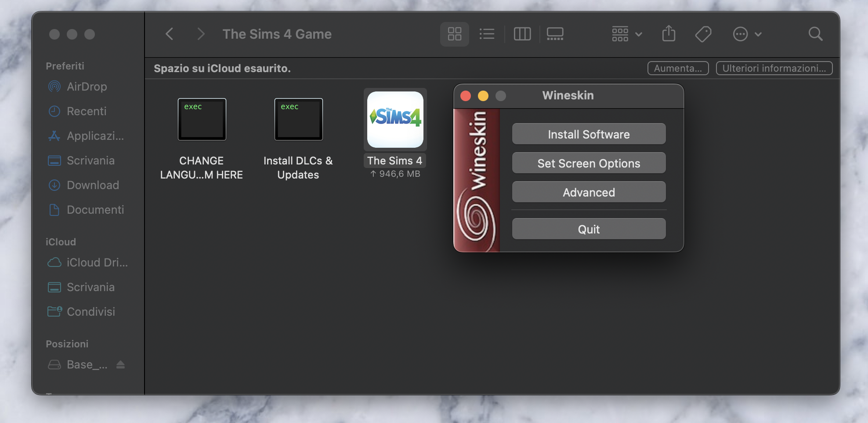Open Finder search with magnifier icon
This screenshot has height=423, width=868.
[x=815, y=34]
